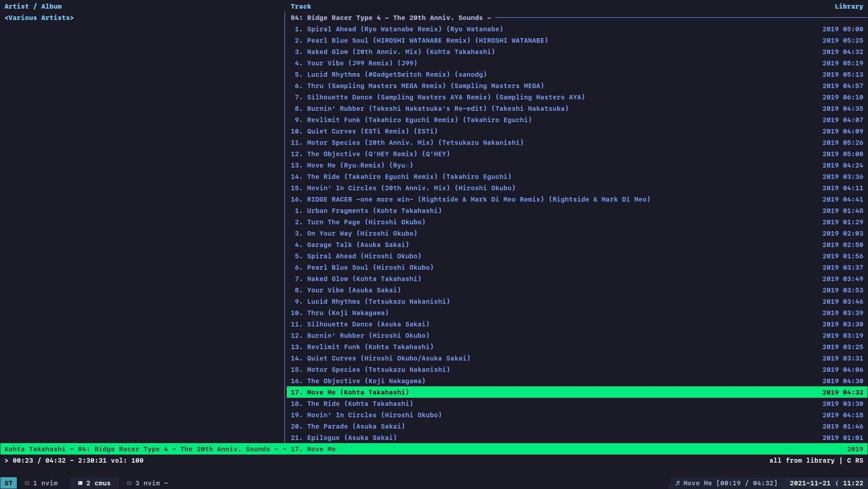Switch to the 3 nvim tmux window
This screenshot has width=868, height=489.
pos(148,483)
